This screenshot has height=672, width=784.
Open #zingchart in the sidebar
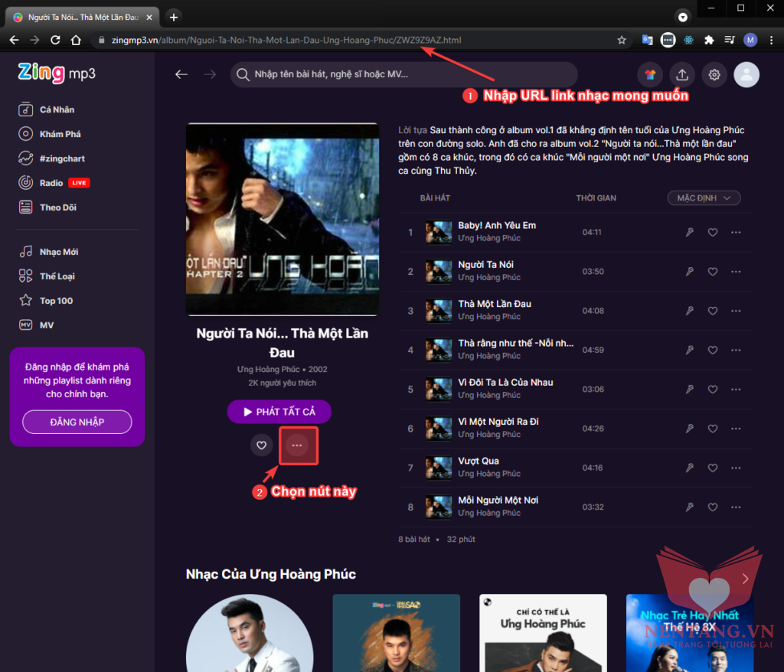coord(62,158)
